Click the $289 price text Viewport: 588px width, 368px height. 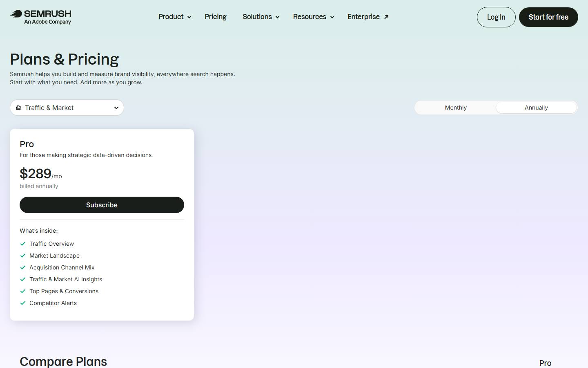tap(36, 174)
